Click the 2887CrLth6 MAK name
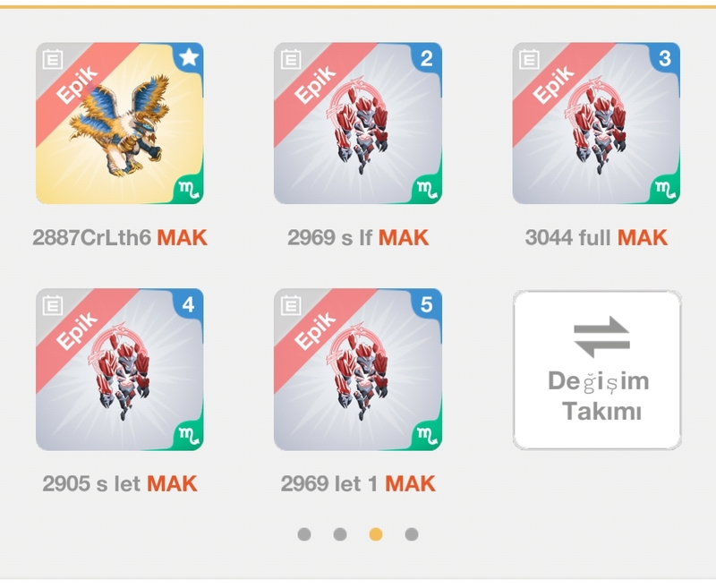Image resolution: width=716 pixels, height=588 pixels. 120,238
